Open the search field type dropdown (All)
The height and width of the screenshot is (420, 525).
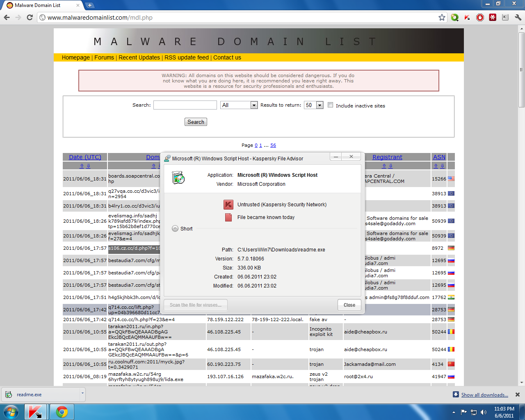pos(239,105)
